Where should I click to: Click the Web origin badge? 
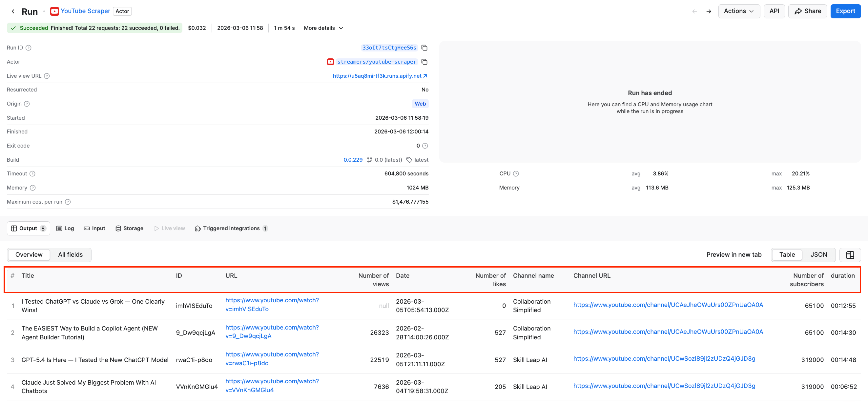point(420,104)
